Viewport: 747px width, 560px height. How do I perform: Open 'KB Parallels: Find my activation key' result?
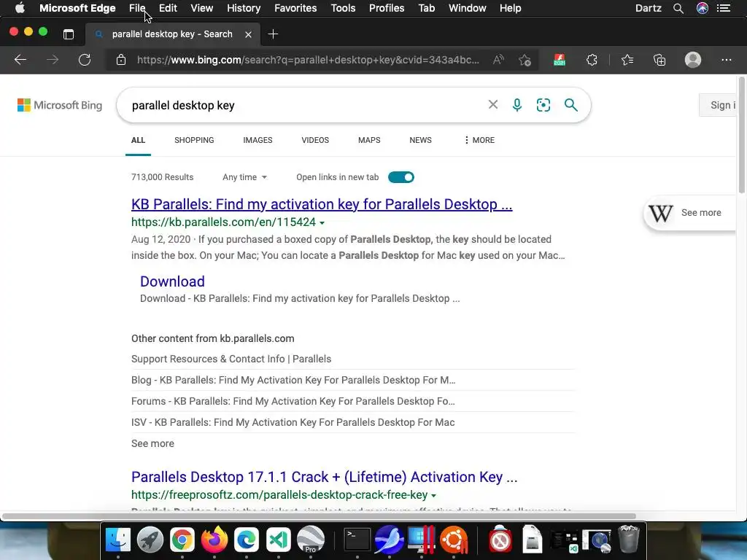tap(322, 204)
